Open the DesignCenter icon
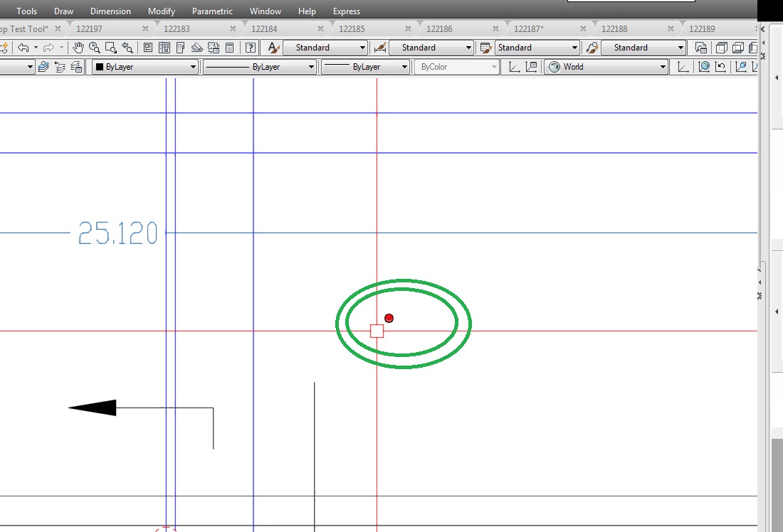Image resolution: width=783 pixels, height=532 pixels. coord(164,48)
